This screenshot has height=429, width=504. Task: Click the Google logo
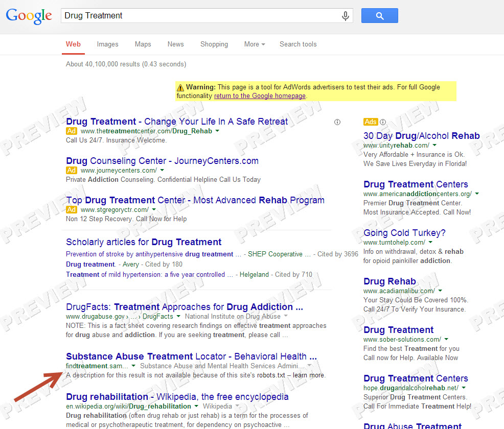tap(29, 16)
